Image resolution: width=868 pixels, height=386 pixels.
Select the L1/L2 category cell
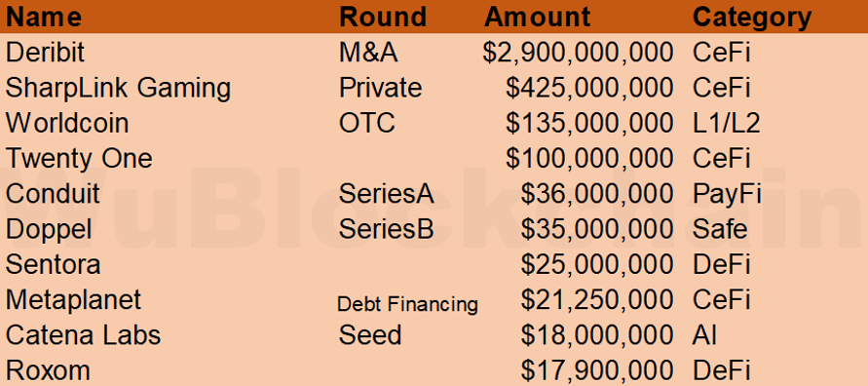pos(727,124)
